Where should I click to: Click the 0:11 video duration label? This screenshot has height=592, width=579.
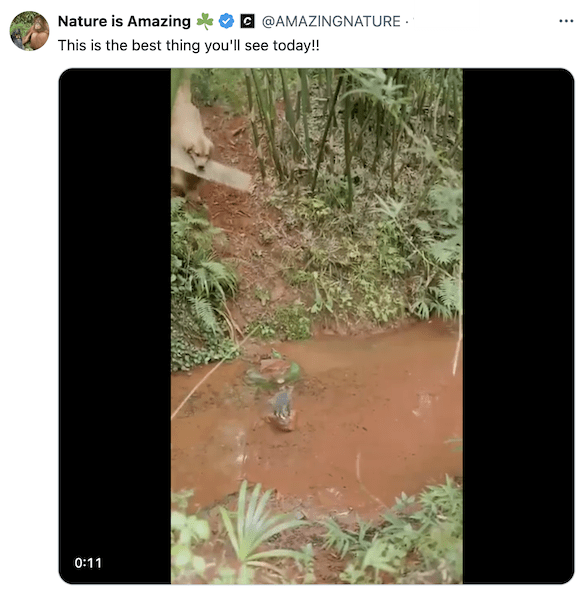pyautogui.click(x=88, y=563)
